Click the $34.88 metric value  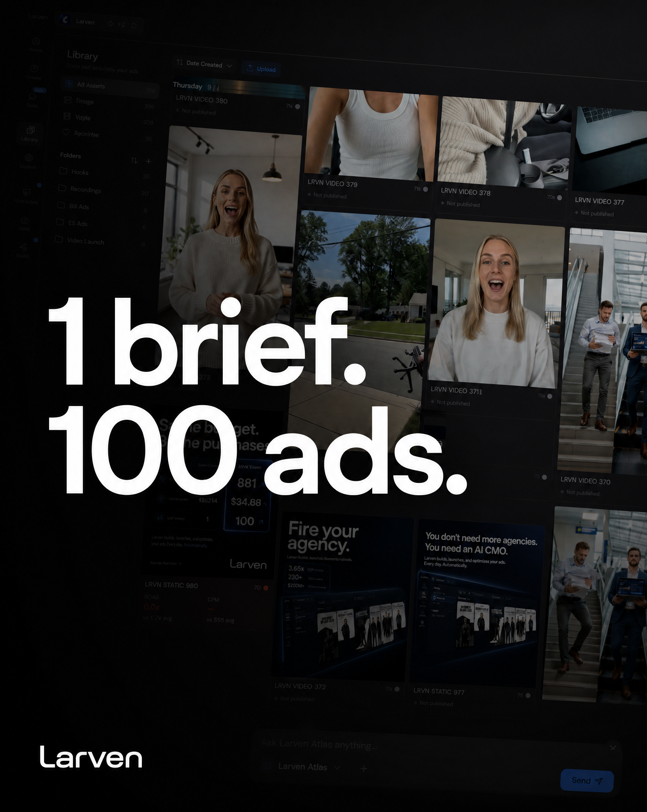[246, 502]
